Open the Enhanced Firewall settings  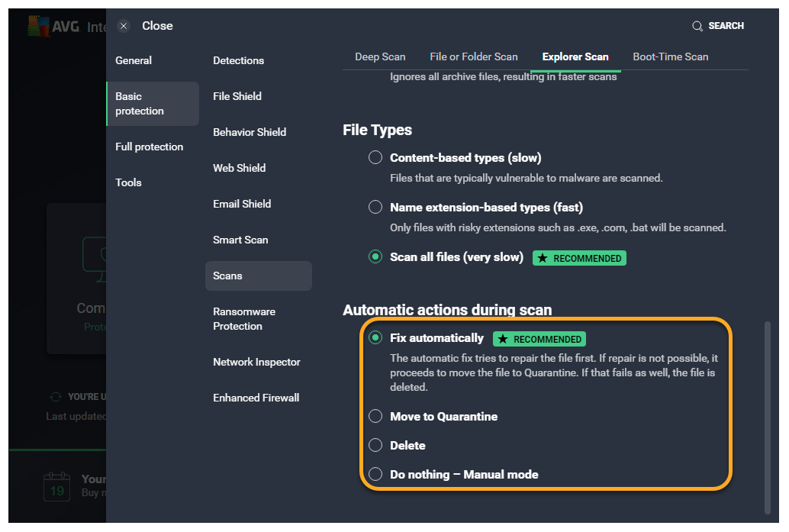click(256, 398)
